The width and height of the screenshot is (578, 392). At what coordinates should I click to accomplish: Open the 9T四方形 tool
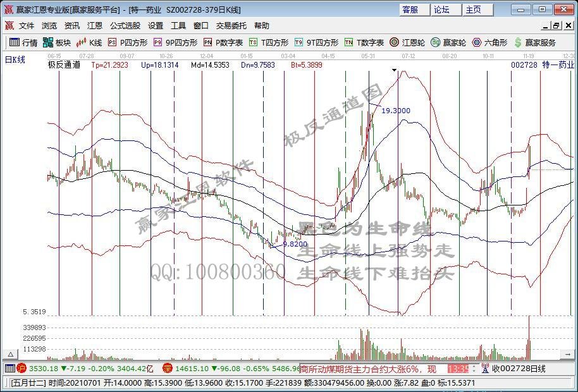point(316,43)
